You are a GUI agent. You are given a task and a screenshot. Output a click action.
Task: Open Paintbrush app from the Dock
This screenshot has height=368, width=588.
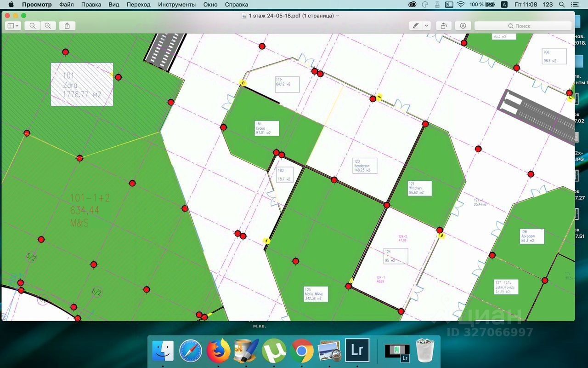(246, 351)
